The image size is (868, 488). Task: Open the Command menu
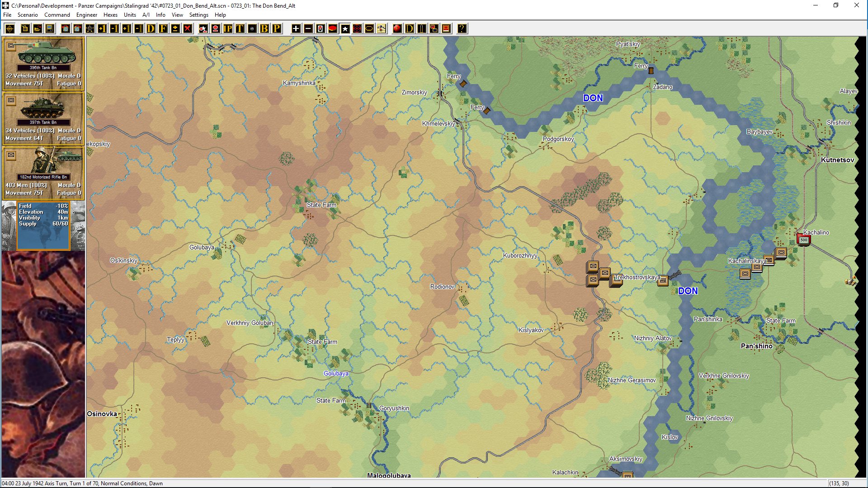[57, 15]
